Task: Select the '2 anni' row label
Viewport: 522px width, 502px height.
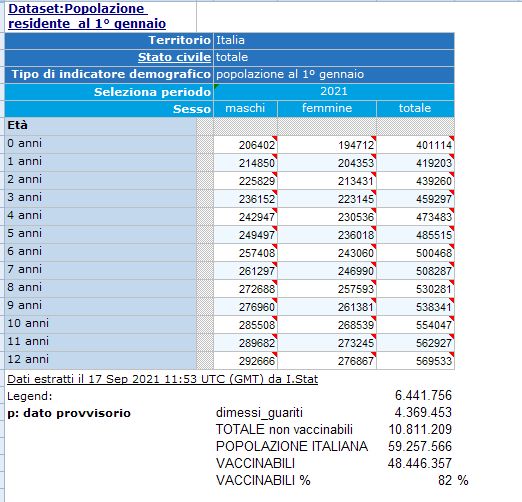Action: (100, 180)
